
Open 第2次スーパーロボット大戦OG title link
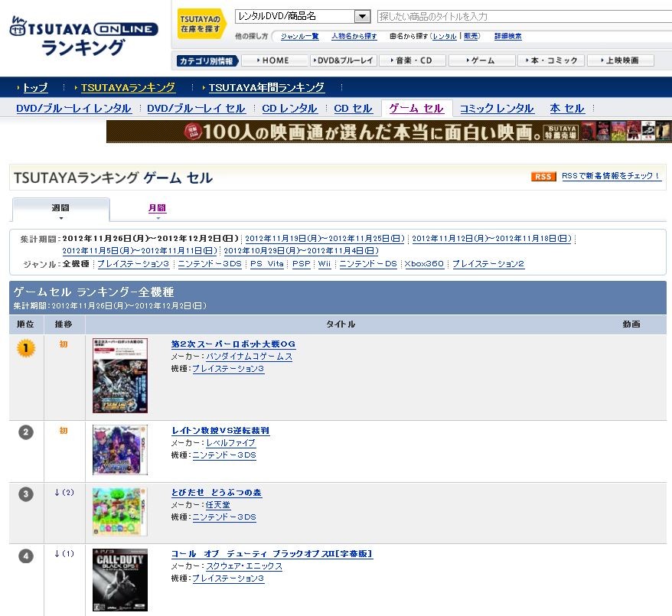233,344
